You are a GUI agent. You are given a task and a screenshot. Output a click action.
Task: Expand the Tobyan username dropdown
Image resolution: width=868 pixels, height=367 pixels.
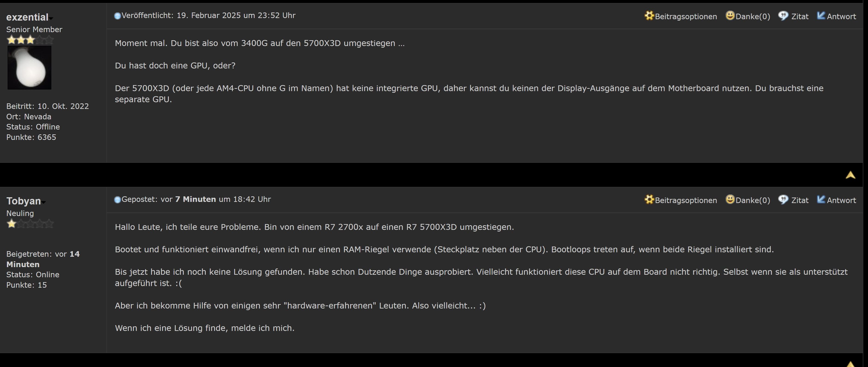coord(44,202)
